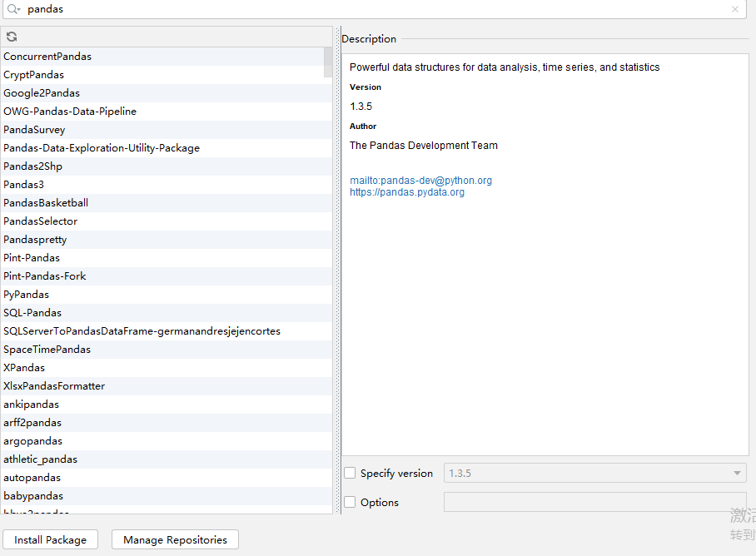Open the version 1.3.5 dropdown
The height and width of the screenshot is (556, 756).
(x=595, y=473)
